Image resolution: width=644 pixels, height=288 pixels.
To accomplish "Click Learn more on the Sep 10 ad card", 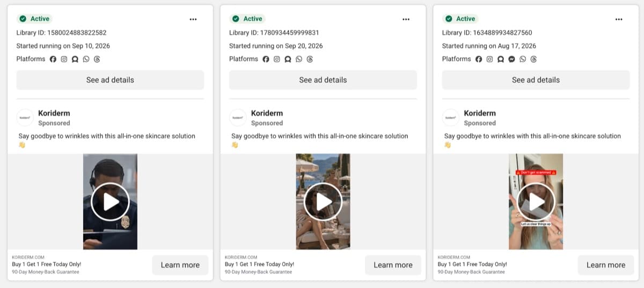I will click(180, 265).
